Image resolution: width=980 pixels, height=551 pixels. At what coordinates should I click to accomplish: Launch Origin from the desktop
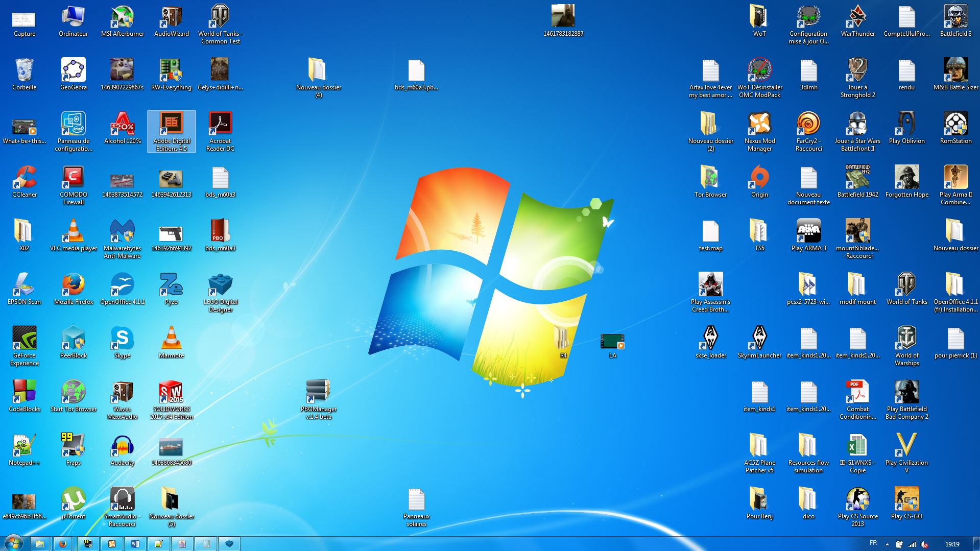pos(760,182)
